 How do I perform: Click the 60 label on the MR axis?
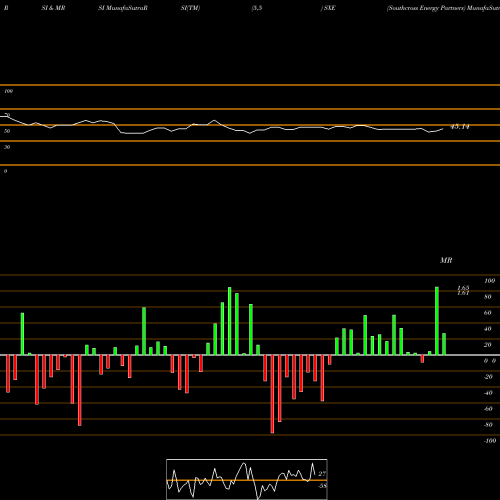coord(488,313)
